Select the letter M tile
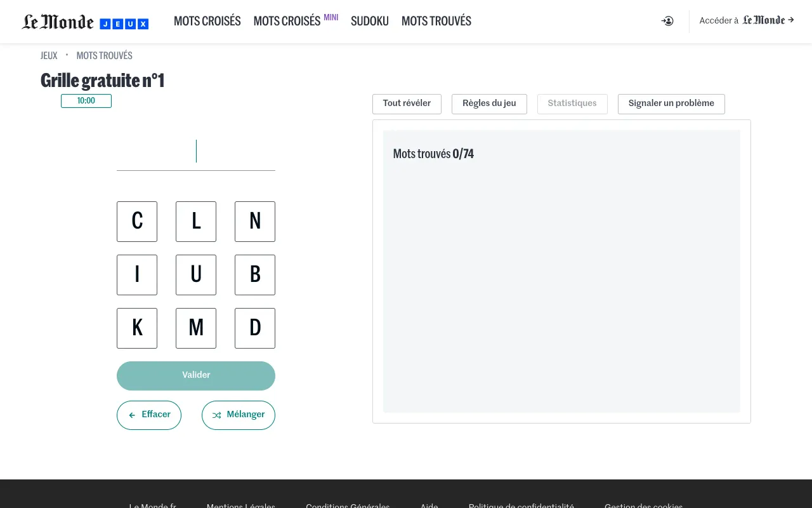 (x=196, y=328)
